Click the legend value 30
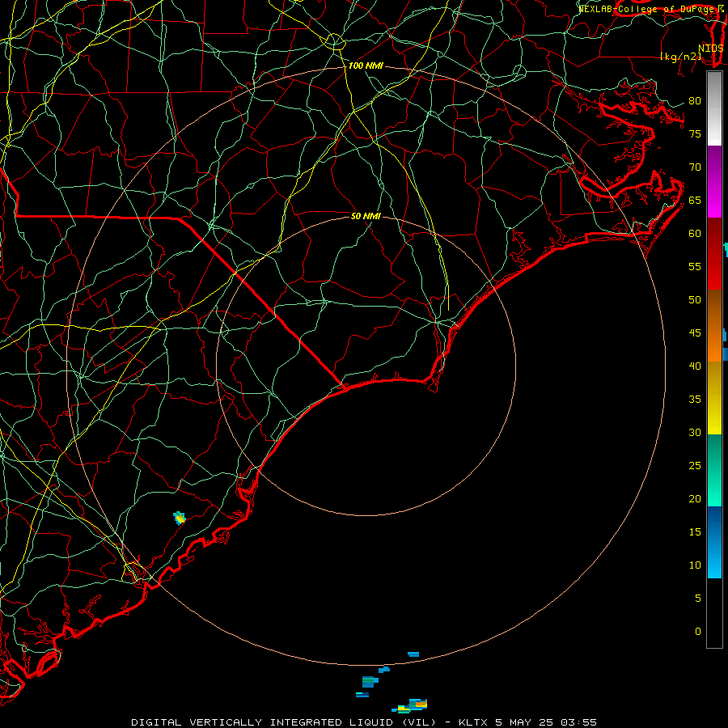This screenshot has height=728, width=728. 695,433
